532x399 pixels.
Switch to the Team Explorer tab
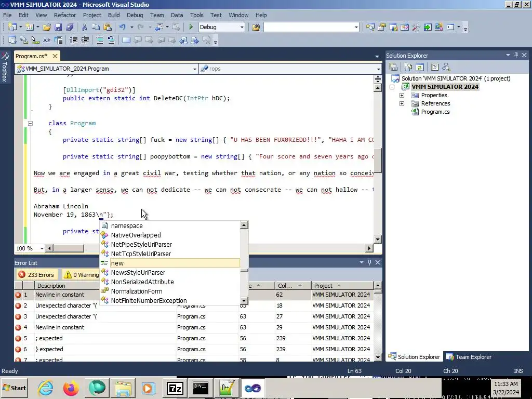(469, 357)
